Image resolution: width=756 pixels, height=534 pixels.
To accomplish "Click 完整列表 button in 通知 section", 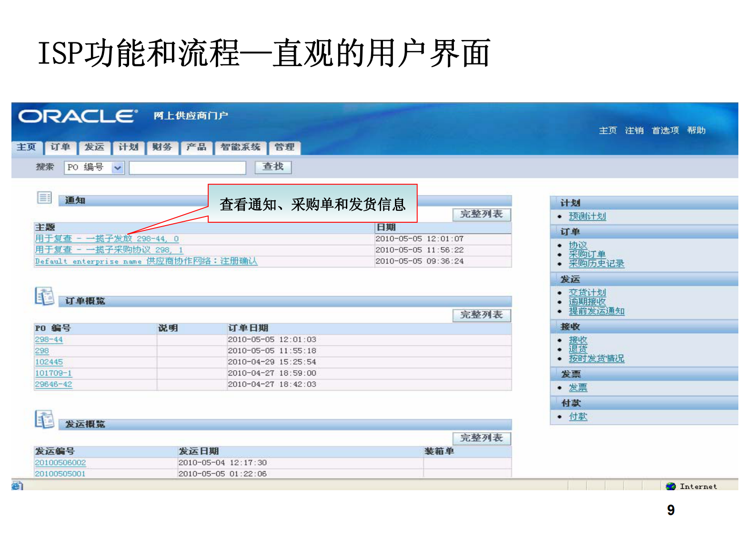I will click(x=482, y=214).
